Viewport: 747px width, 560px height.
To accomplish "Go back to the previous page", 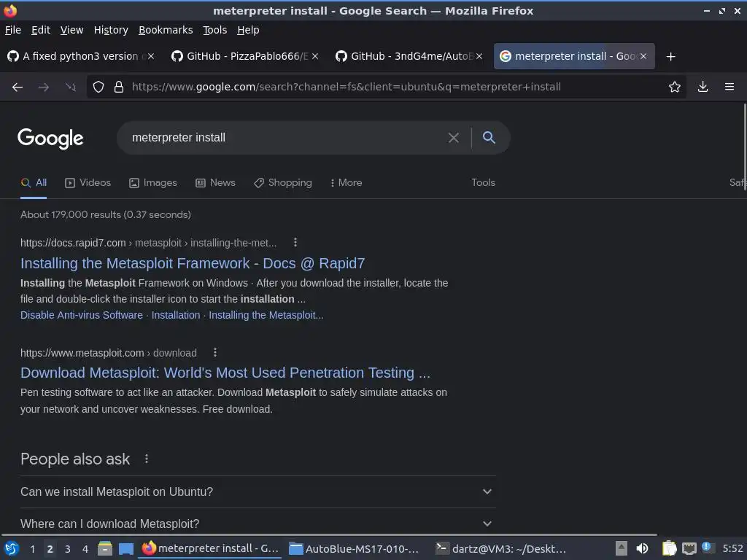I will click(x=18, y=87).
